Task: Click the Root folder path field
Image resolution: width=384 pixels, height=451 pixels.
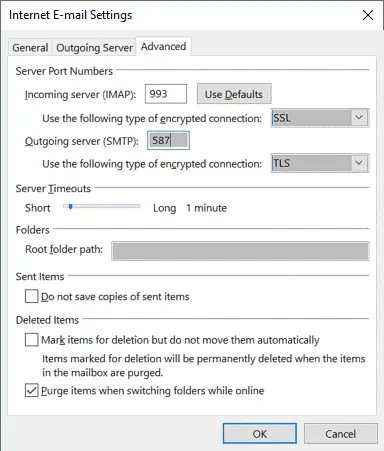Action: click(240, 251)
